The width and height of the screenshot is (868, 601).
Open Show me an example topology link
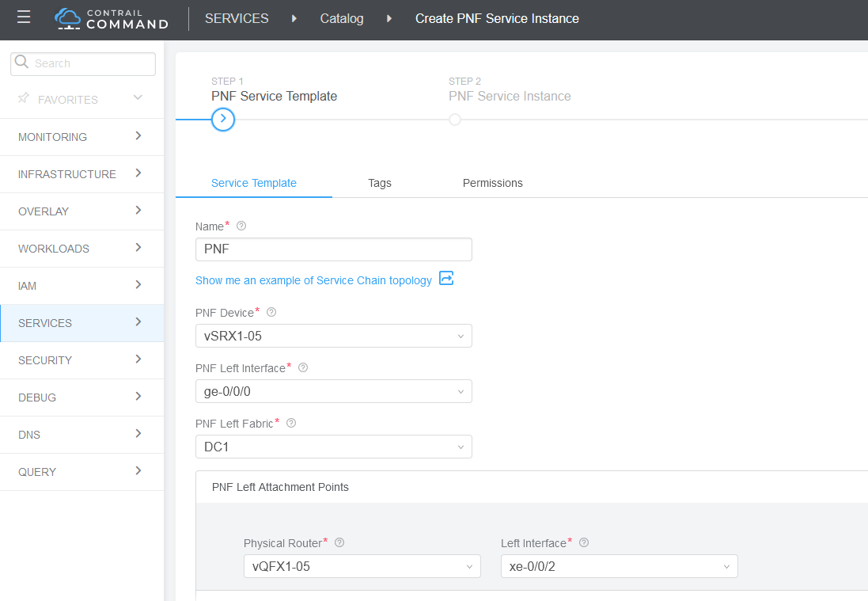313,280
